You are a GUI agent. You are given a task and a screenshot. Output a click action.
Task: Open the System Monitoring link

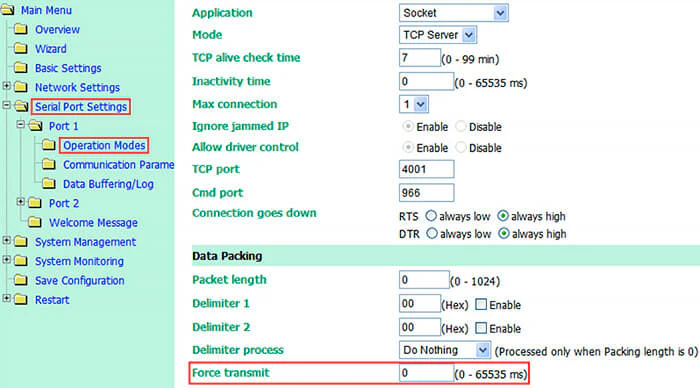pos(79,261)
